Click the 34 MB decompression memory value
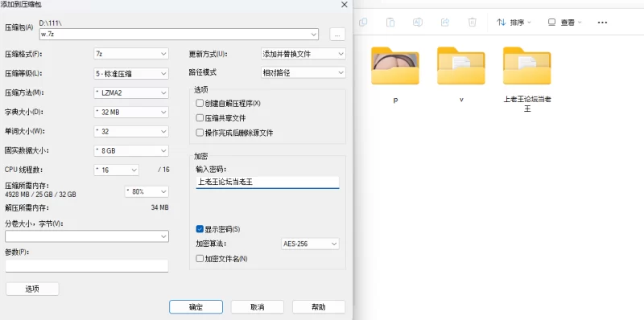This screenshot has width=644, height=320. coord(159,207)
